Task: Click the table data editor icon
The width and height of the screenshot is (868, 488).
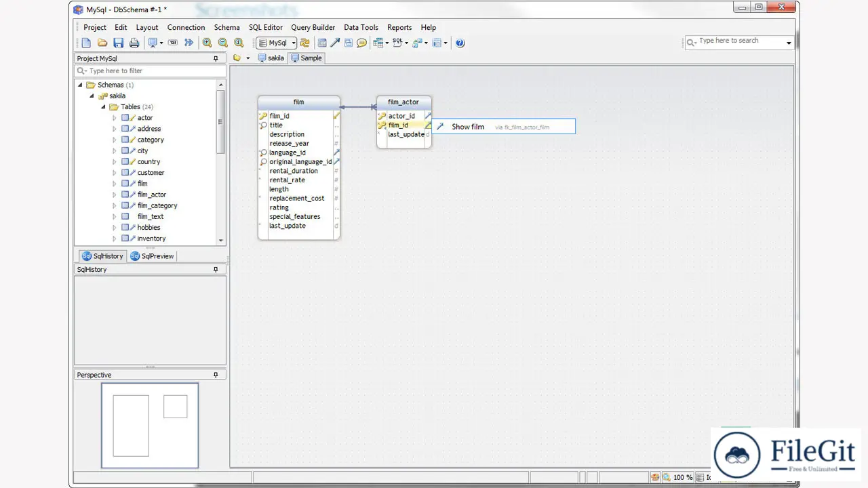Action: (x=378, y=43)
